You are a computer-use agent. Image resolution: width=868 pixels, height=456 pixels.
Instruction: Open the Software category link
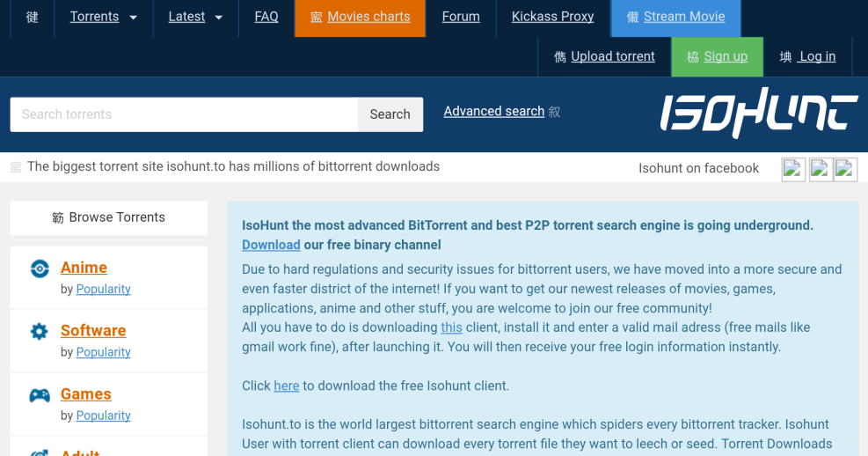(x=93, y=331)
